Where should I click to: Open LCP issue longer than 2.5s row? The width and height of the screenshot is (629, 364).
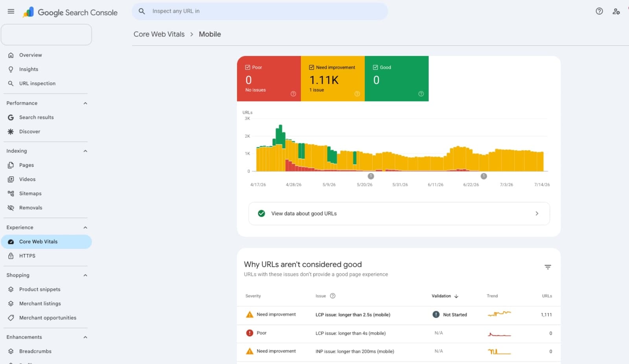point(399,315)
